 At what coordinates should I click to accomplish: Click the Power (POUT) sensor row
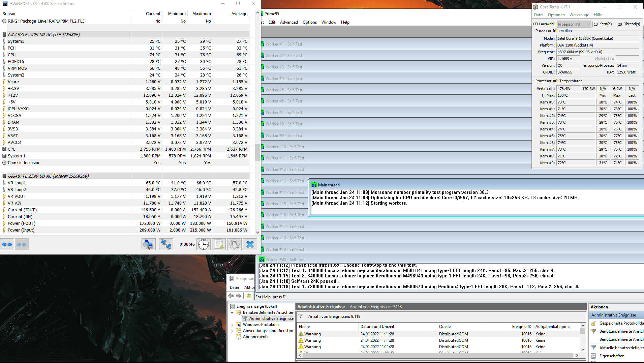click(x=125, y=223)
